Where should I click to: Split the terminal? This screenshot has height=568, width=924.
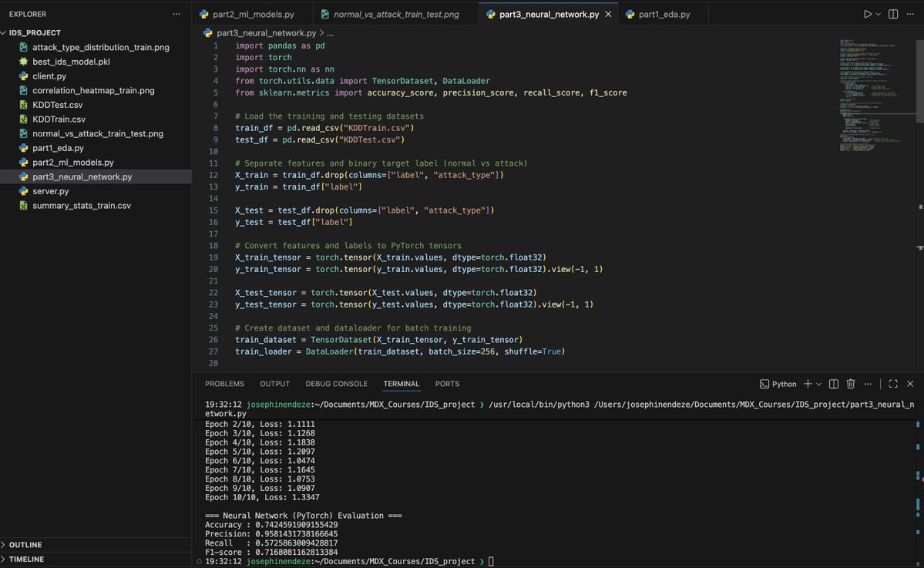(x=833, y=384)
